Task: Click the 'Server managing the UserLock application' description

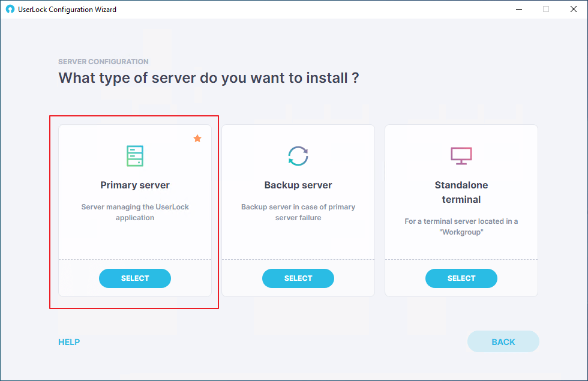Action: point(135,212)
